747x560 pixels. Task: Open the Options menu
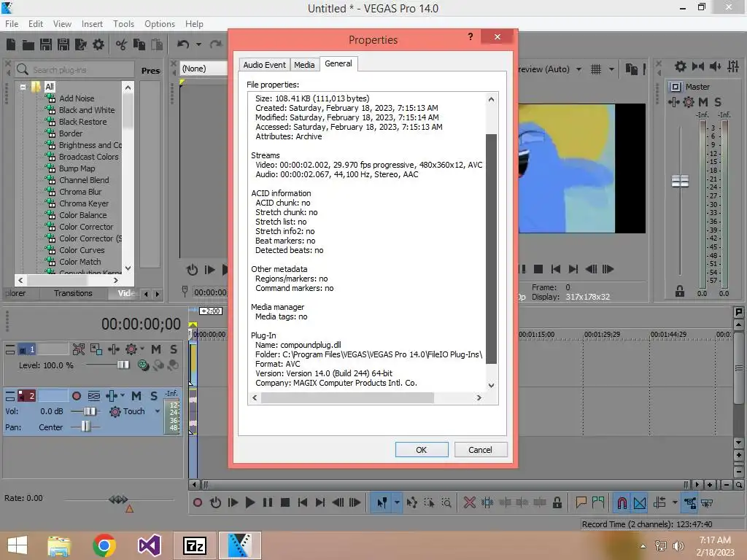[x=160, y=24]
